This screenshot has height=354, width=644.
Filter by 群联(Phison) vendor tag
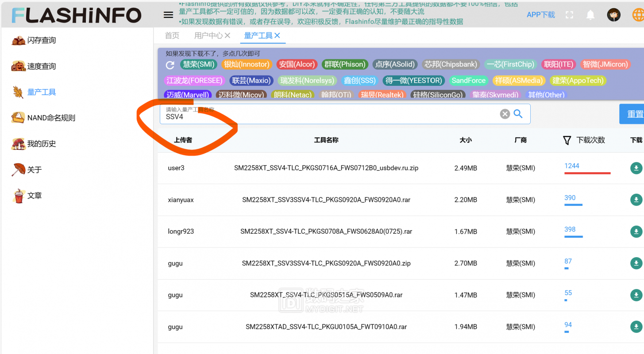(345, 64)
